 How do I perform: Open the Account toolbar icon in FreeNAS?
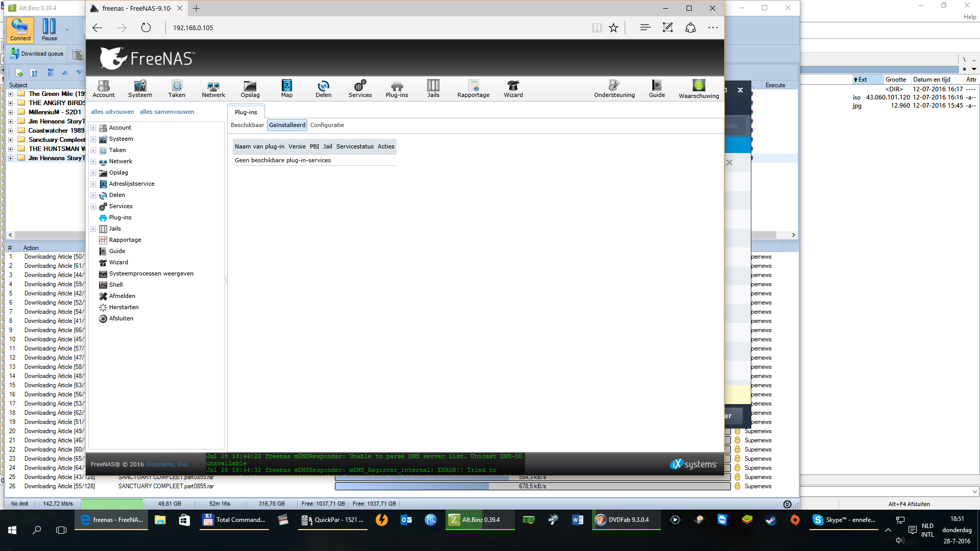point(104,88)
